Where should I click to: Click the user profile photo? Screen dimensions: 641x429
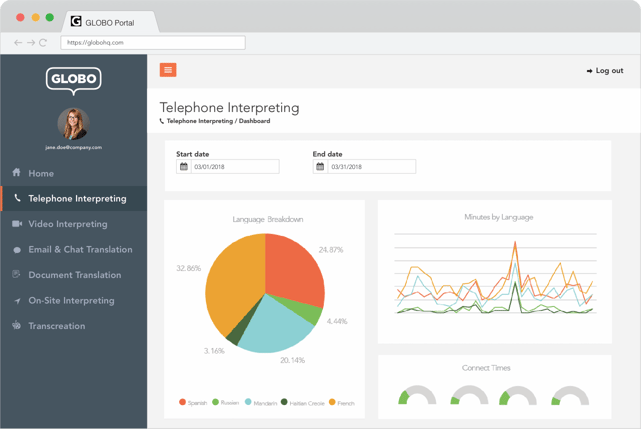pos(74,124)
